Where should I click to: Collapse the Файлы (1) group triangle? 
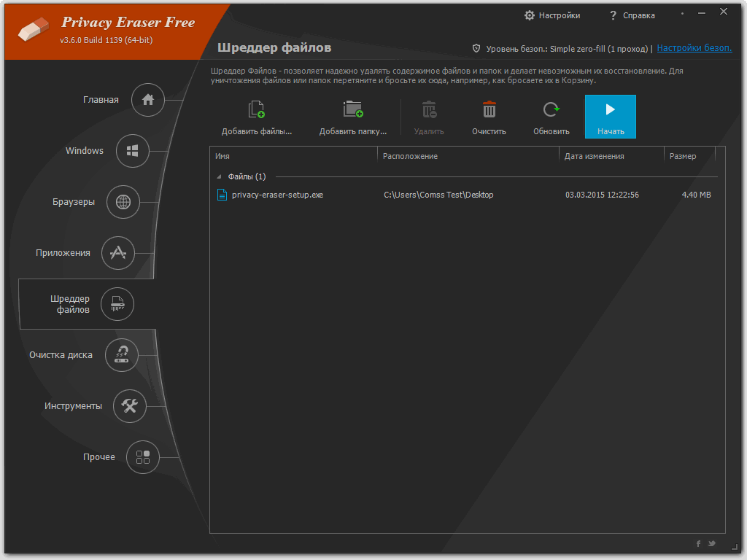click(219, 176)
